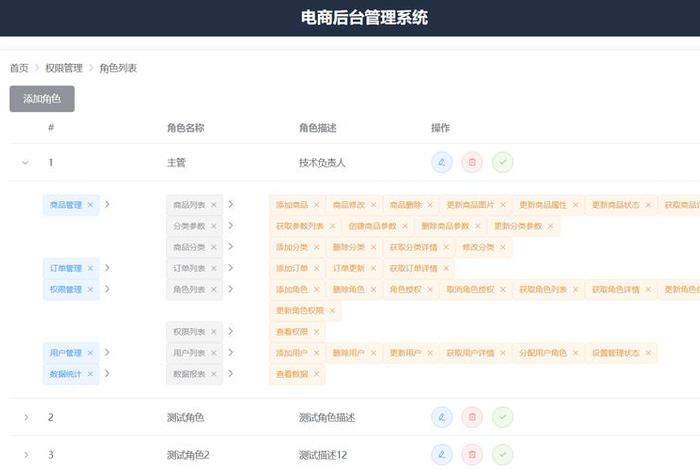Open 权限管理 in the breadcrumb
The width and height of the screenshot is (700, 470).
[x=64, y=68]
